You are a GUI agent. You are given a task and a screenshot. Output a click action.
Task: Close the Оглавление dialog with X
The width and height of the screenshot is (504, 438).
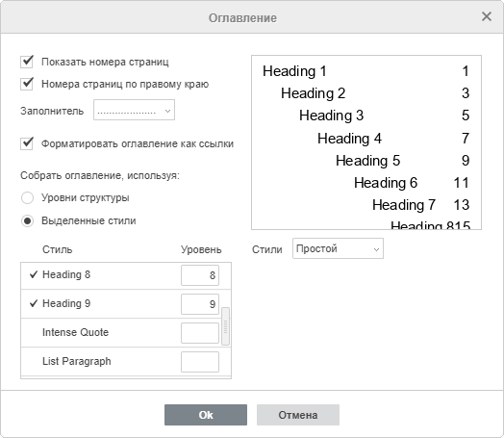coord(487,16)
